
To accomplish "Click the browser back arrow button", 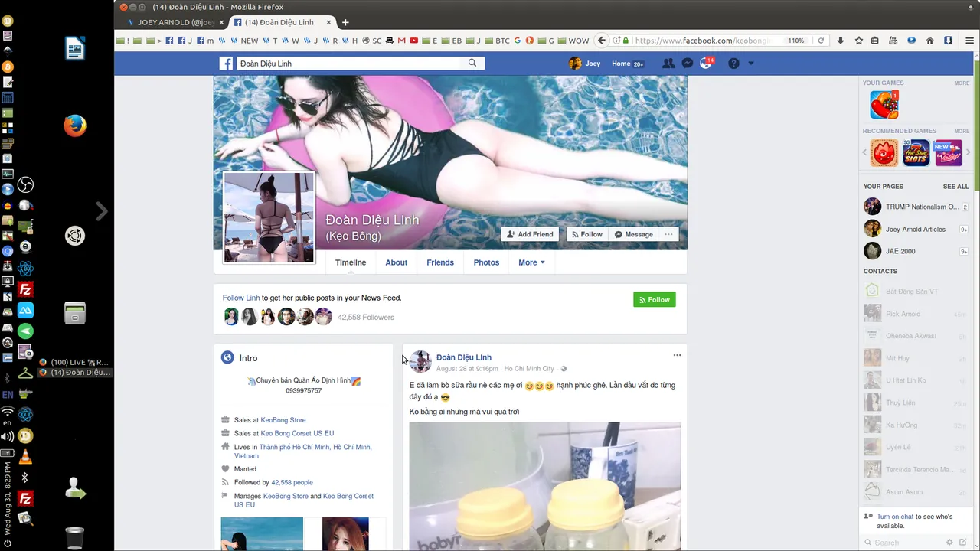I will [x=602, y=41].
